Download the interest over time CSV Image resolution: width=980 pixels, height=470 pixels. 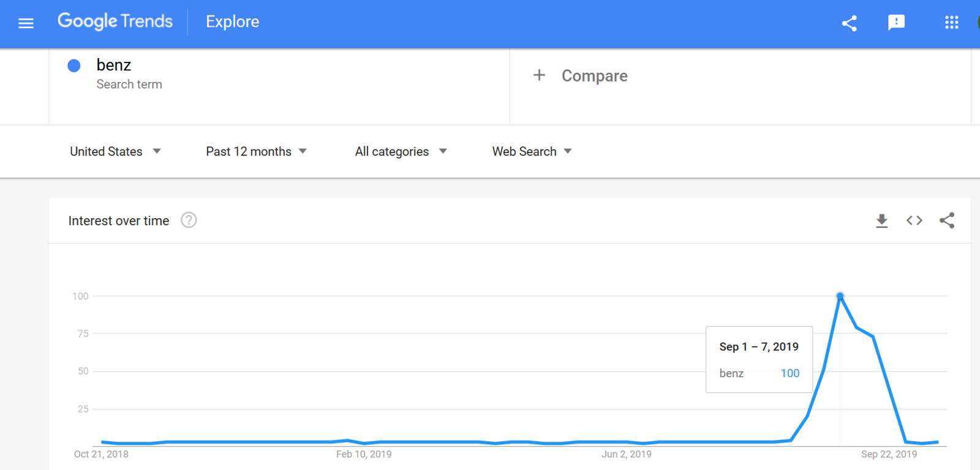881,221
